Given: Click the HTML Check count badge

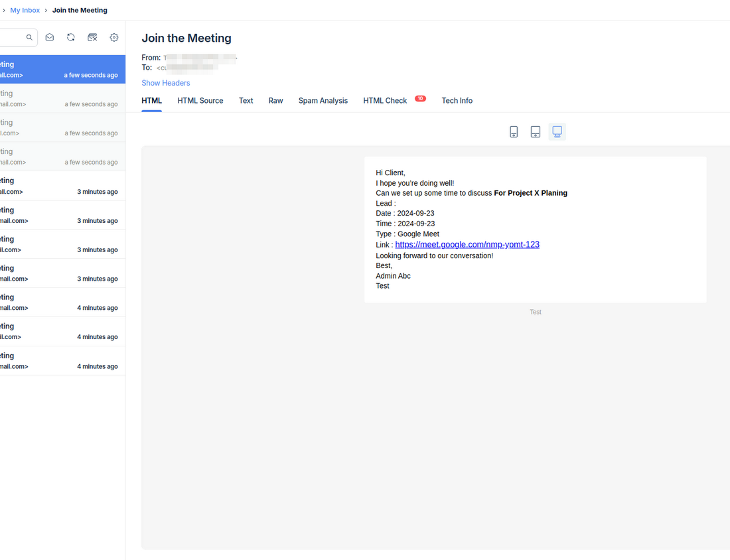Looking at the screenshot, I should pyautogui.click(x=420, y=98).
